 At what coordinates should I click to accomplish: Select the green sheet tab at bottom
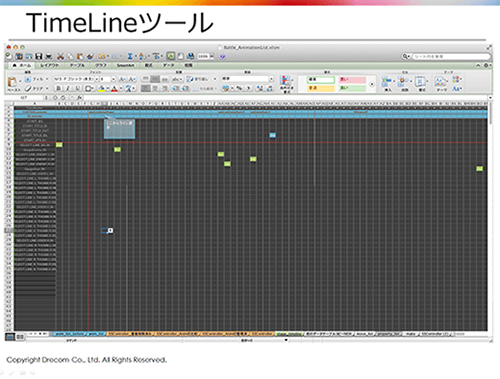[289, 334]
